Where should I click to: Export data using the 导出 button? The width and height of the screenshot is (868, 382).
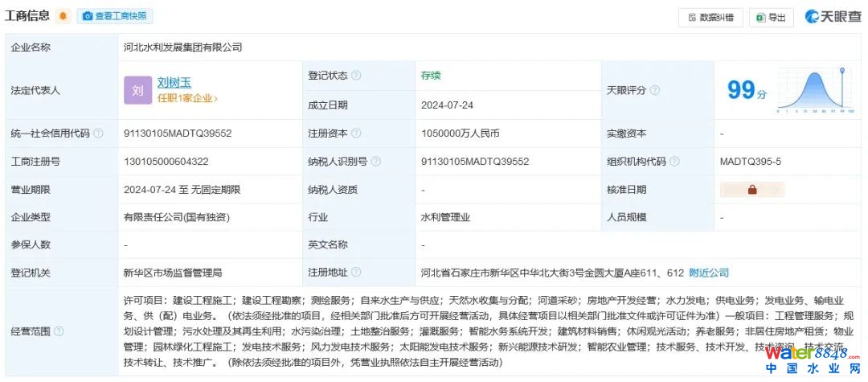click(771, 17)
